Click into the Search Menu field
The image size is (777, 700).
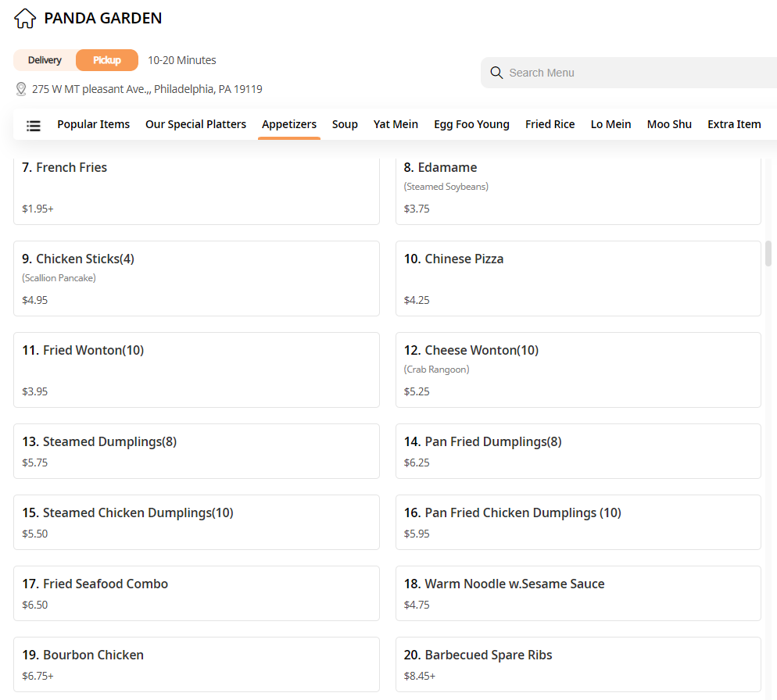[625, 73]
